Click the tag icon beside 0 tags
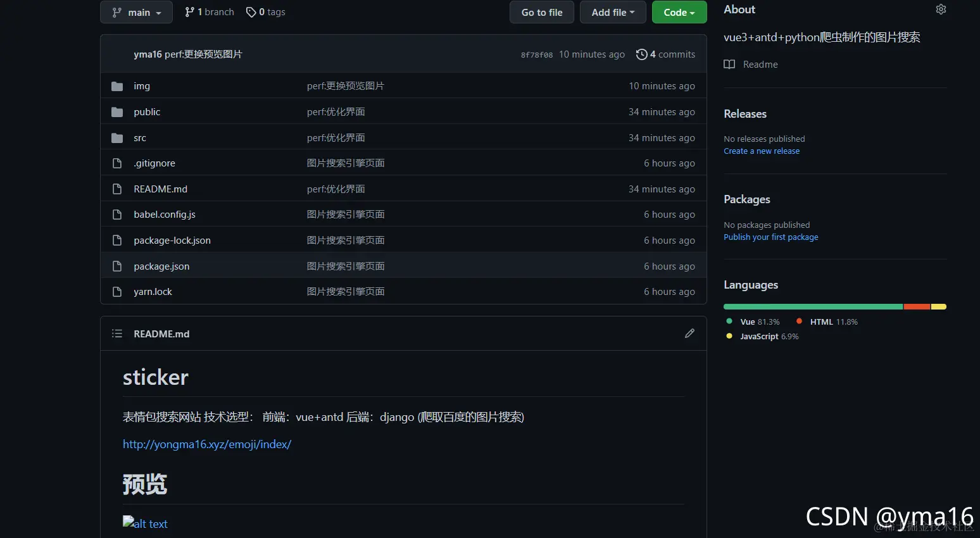980x538 pixels. click(x=251, y=12)
